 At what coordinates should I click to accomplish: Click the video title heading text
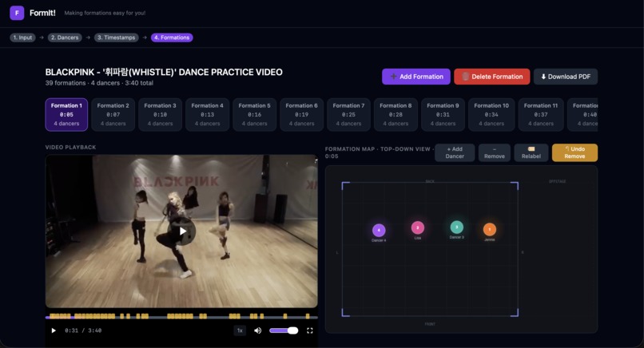(x=164, y=72)
